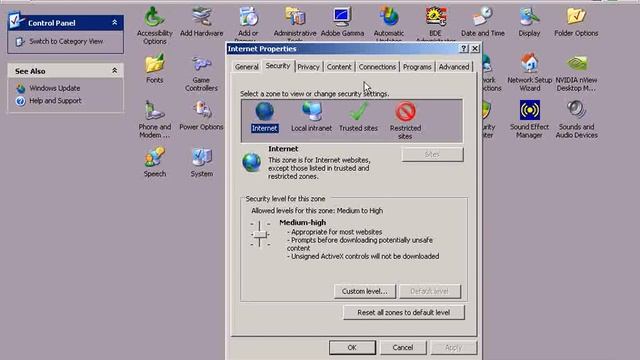640x360 pixels.
Task: Open System control panel icon
Action: [x=201, y=162]
